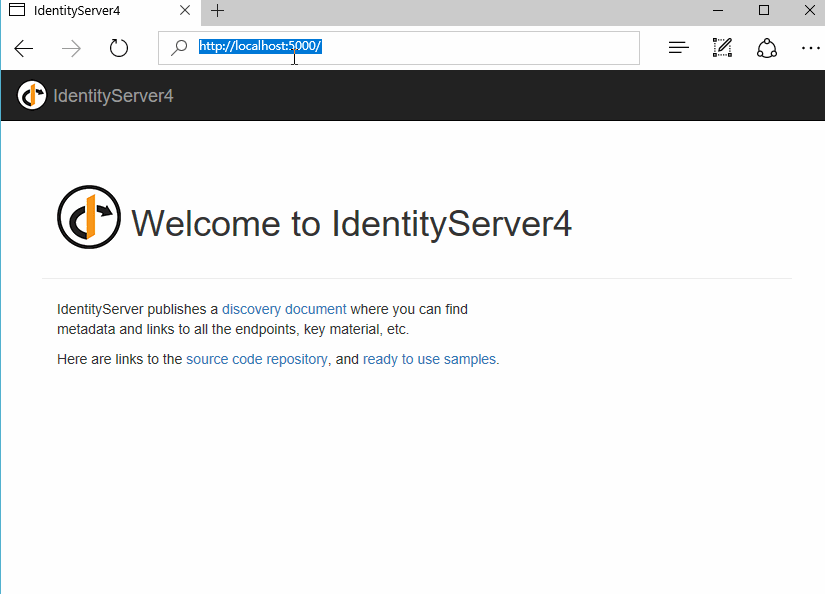This screenshot has width=825, height=594.
Task: Click the Welcome to IdentityServer4 heading
Action: 351,224
